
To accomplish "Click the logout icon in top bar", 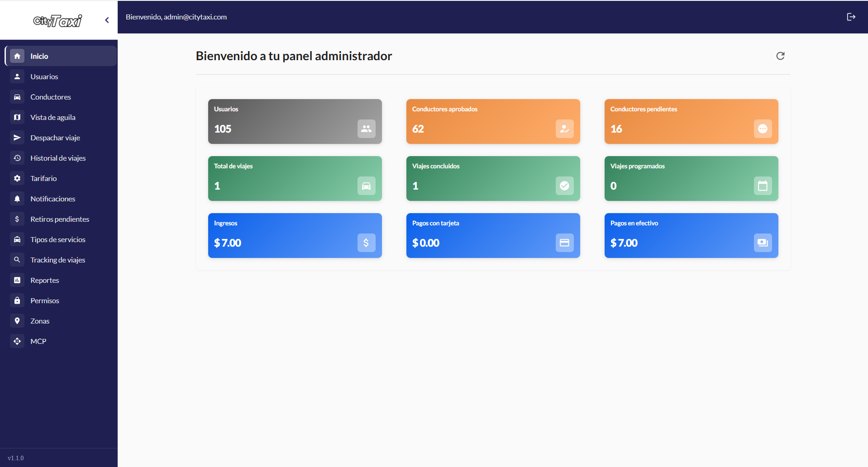I will [851, 17].
